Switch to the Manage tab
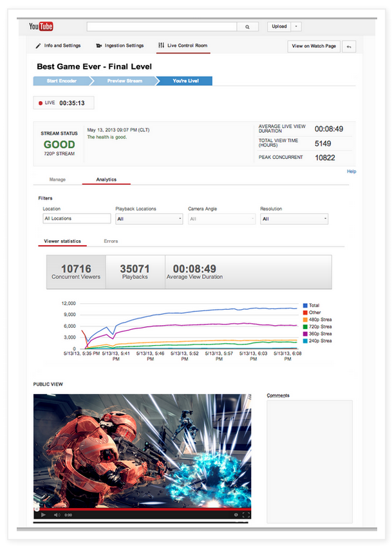392x546 pixels. [57, 180]
